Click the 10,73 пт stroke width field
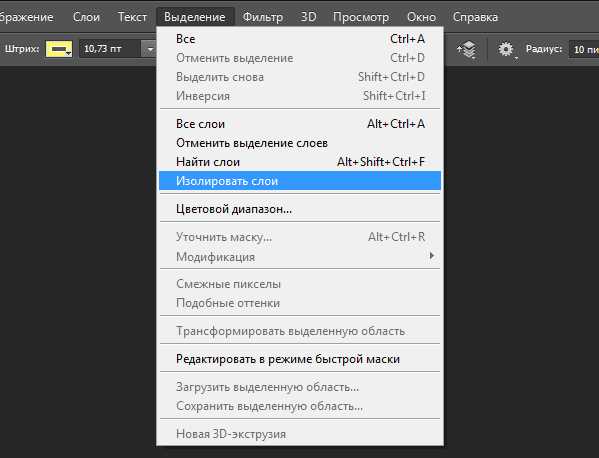The image size is (599, 458). pyautogui.click(x=110, y=49)
